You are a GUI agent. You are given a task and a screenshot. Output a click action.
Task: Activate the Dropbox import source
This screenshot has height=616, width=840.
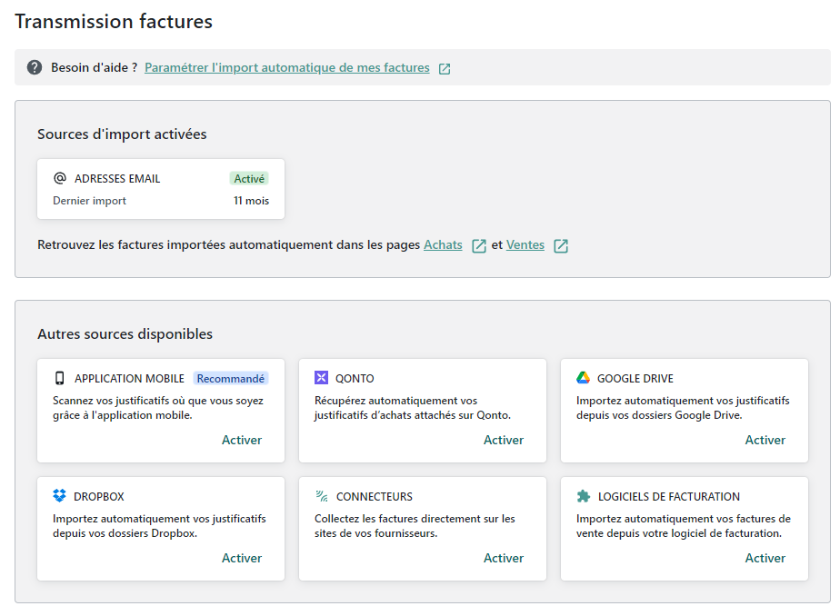click(241, 558)
